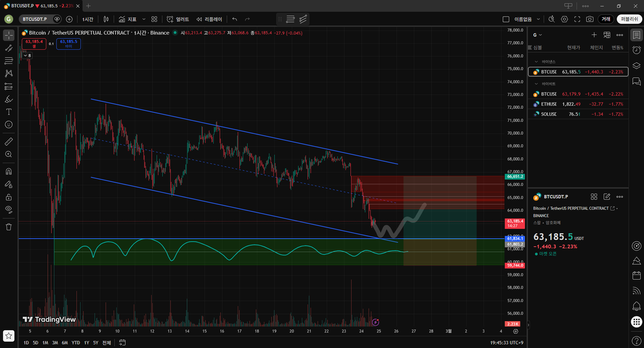Select the zoom in tool
The image size is (644, 348).
click(x=9, y=155)
